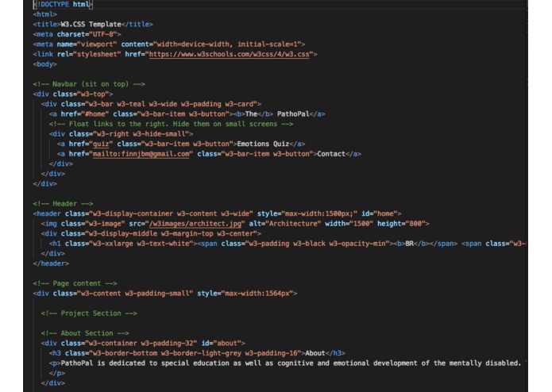Click the "#home" href value
The height and width of the screenshot is (392, 552).
point(95,114)
